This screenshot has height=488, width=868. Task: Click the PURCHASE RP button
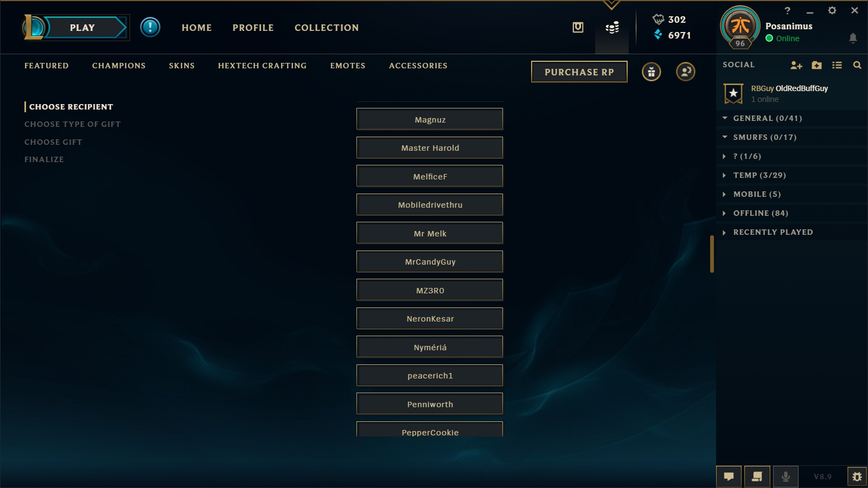coord(579,72)
